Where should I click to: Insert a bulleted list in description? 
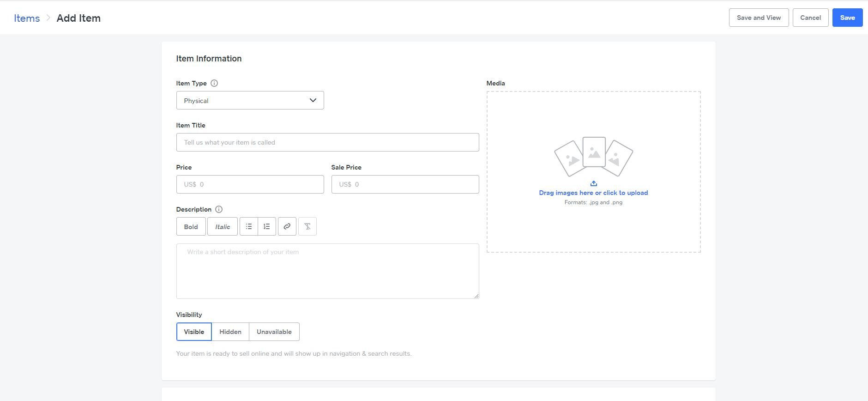(249, 226)
